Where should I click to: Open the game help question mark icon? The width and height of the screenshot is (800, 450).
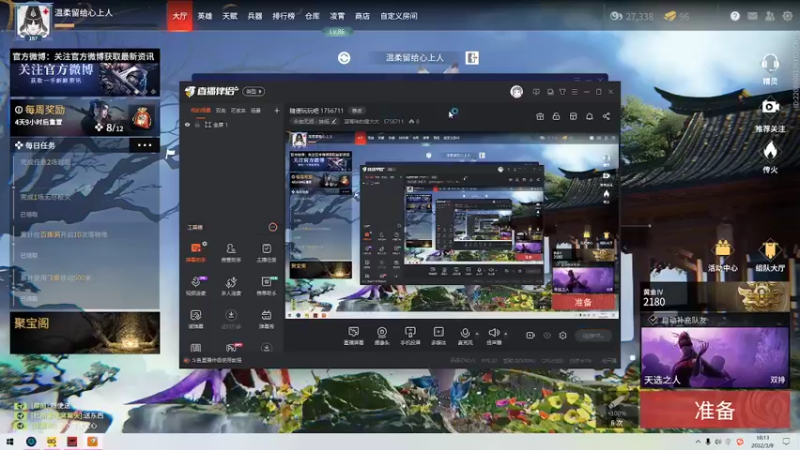tap(735, 16)
